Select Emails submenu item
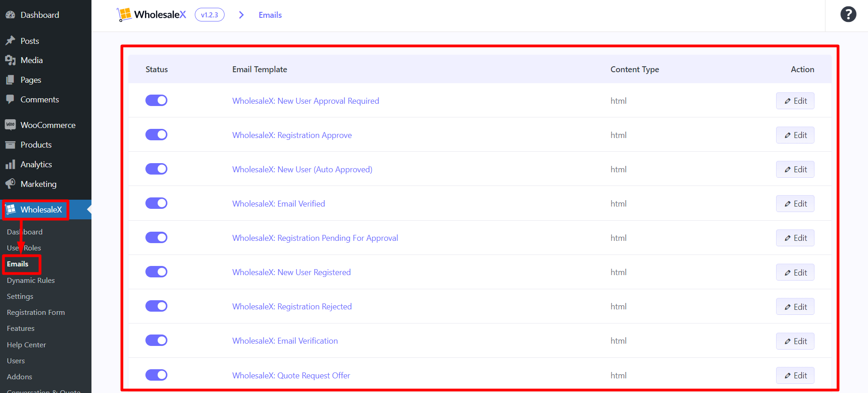 [17, 264]
